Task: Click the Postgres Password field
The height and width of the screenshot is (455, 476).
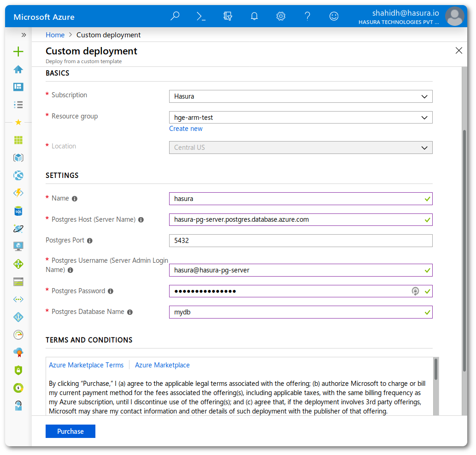Action: (x=300, y=291)
